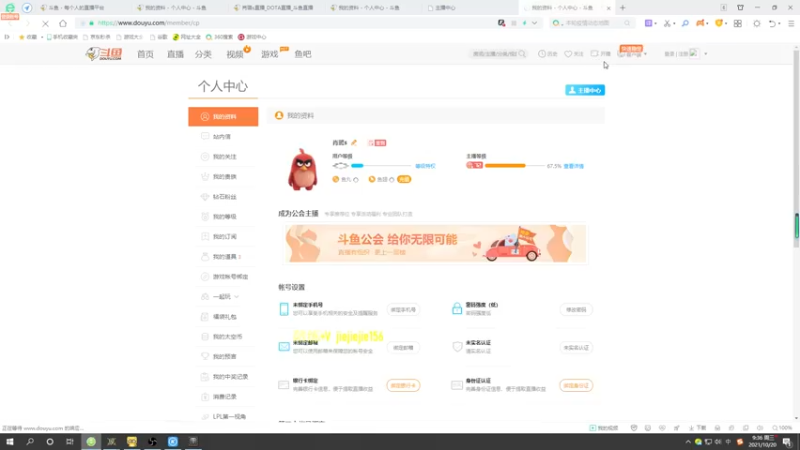
Task: Click the Douyu logo
Action: tap(104, 54)
